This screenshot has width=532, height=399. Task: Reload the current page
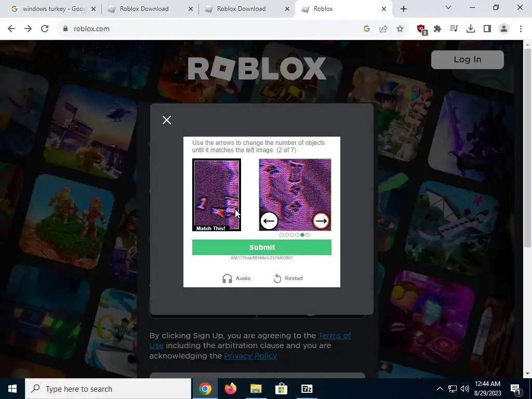(x=45, y=29)
